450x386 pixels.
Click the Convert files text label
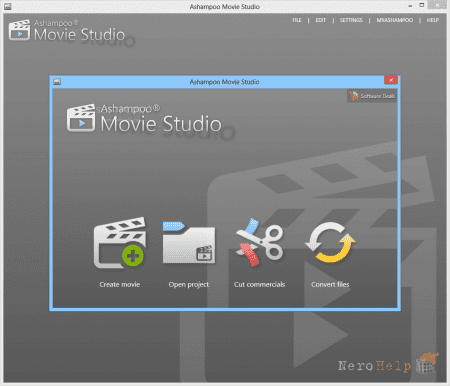click(x=330, y=284)
